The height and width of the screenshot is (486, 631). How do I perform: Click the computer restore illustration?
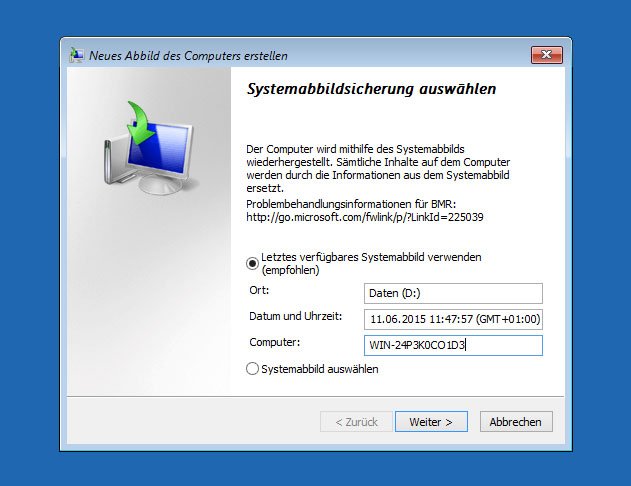point(149,148)
